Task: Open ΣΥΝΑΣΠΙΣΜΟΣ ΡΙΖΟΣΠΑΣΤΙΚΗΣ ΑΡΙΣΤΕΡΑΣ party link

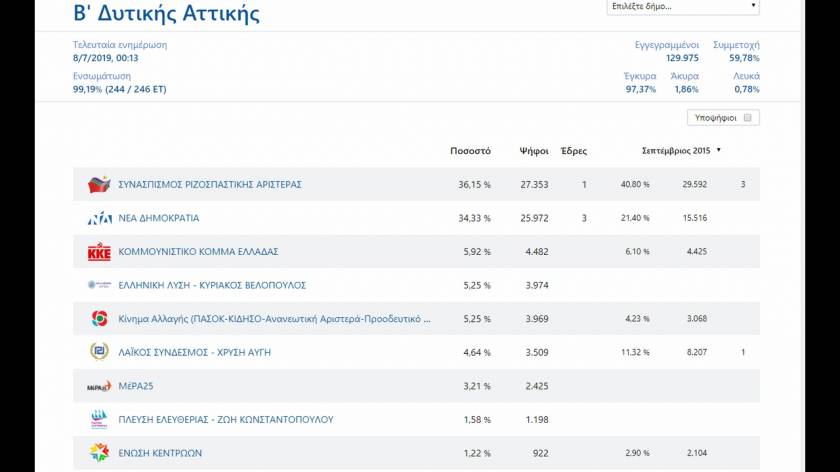Action: click(210, 185)
